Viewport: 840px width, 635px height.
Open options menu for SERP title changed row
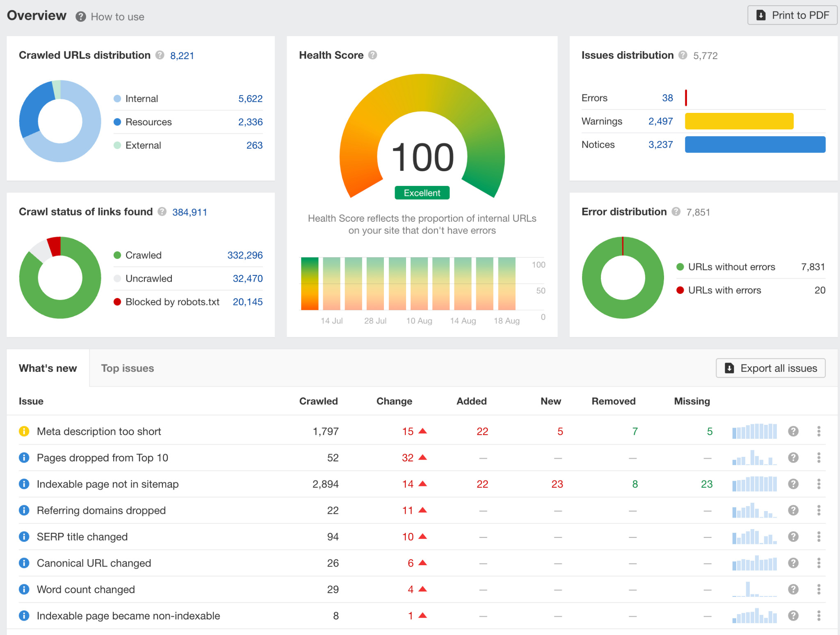tap(819, 536)
